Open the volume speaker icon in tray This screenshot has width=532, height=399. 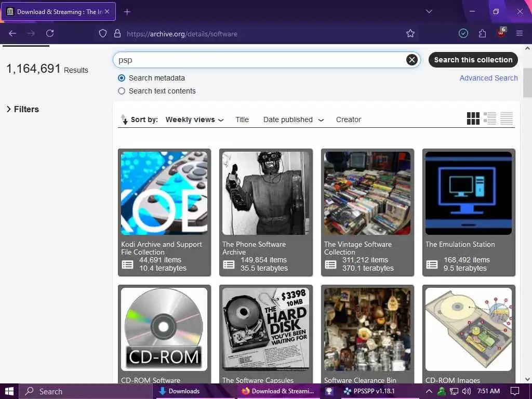466,391
